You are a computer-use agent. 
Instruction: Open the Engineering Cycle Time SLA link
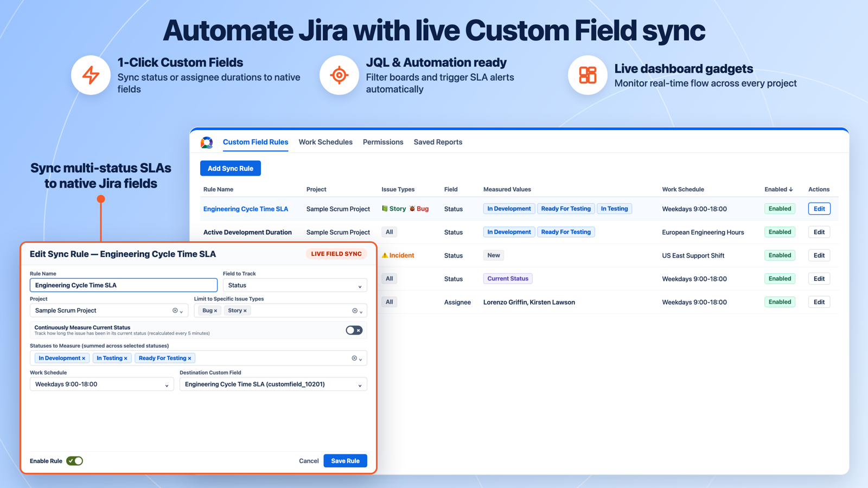point(246,209)
